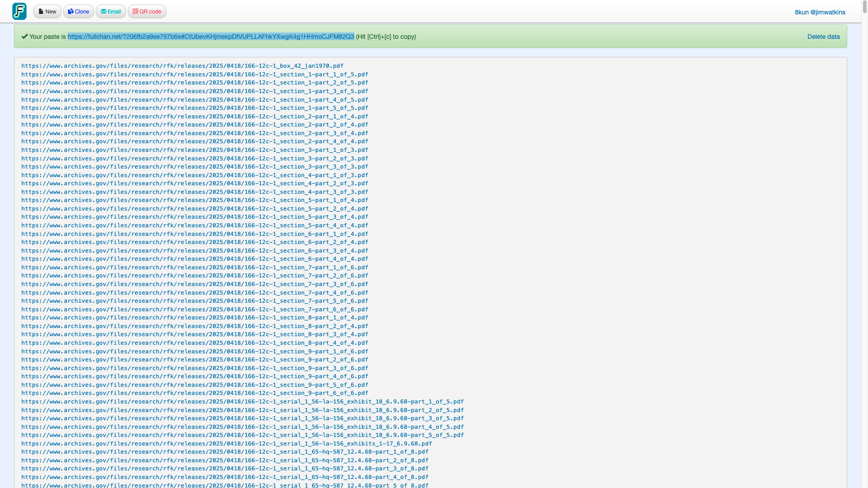Open section_6-part_1_of_4.pdf link
This screenshot has width=868, height=488.
point(195,234)
